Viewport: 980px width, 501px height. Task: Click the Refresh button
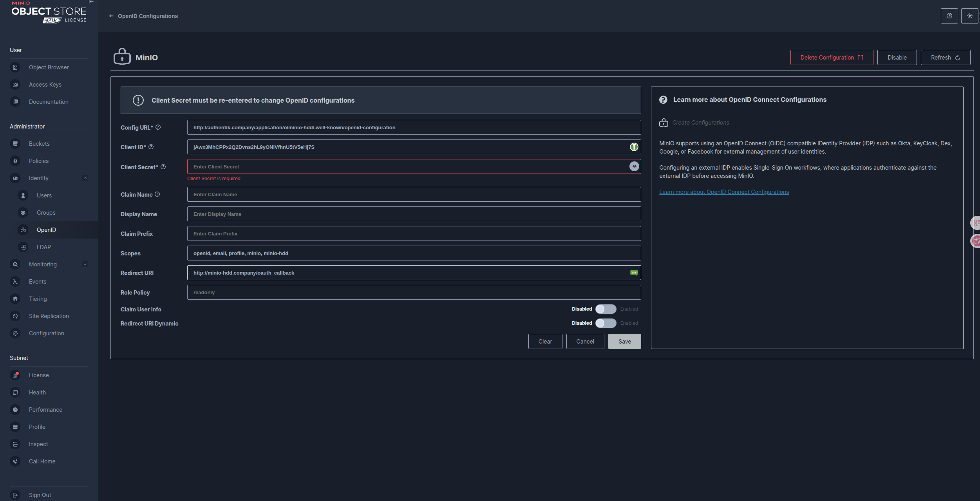point(945,58)
